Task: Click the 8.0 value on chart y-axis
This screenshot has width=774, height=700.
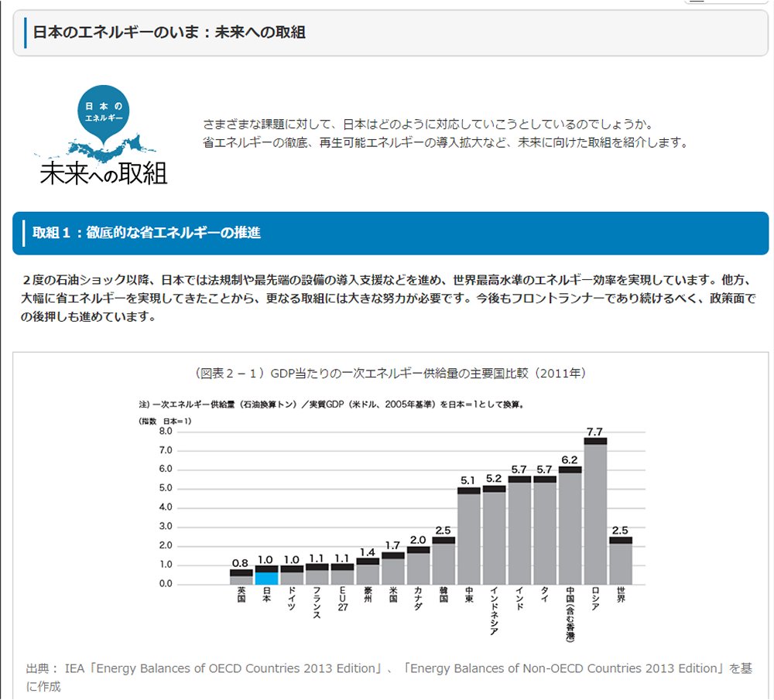Action: click(x=166, y=431)
